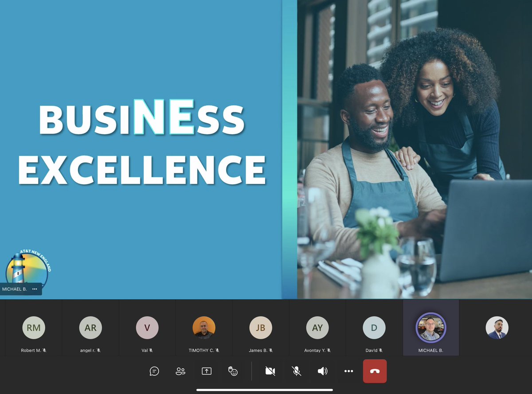Show the participants list icon
Screen dimensions: 532x394
180,371
